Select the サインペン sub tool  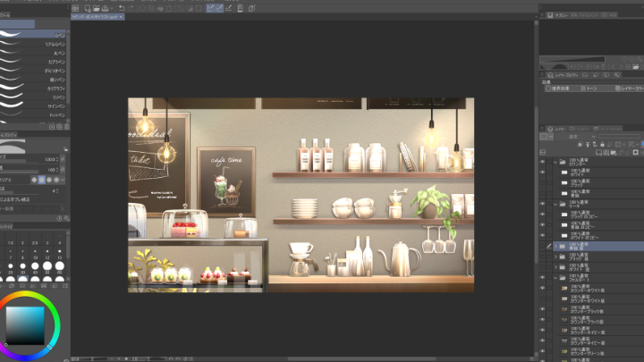pos(33,105)
